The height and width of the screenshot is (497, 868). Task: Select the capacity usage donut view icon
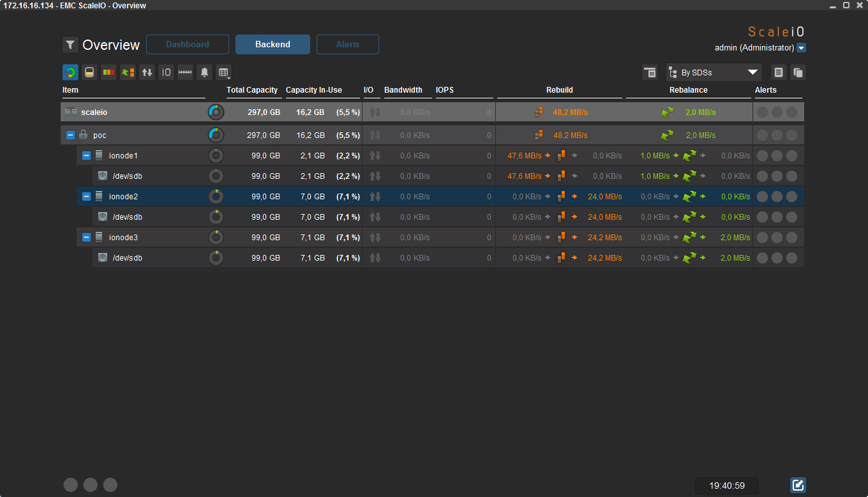click(70, 72)
